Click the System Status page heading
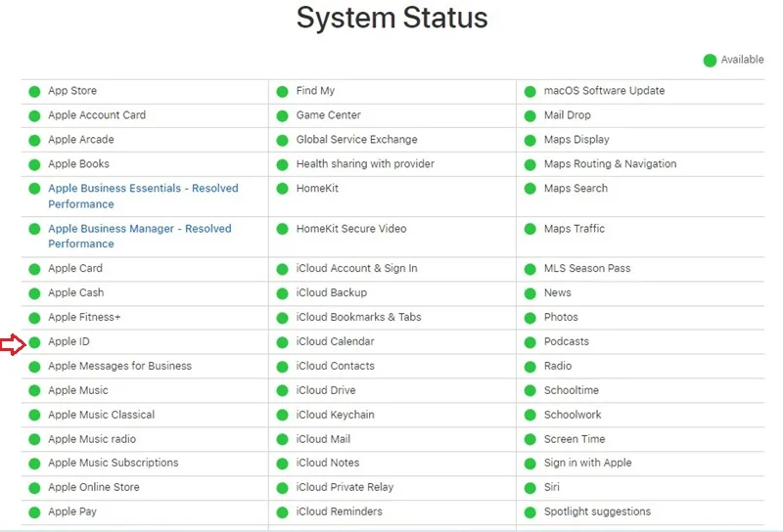783x532 pixels. click(392, 18)
